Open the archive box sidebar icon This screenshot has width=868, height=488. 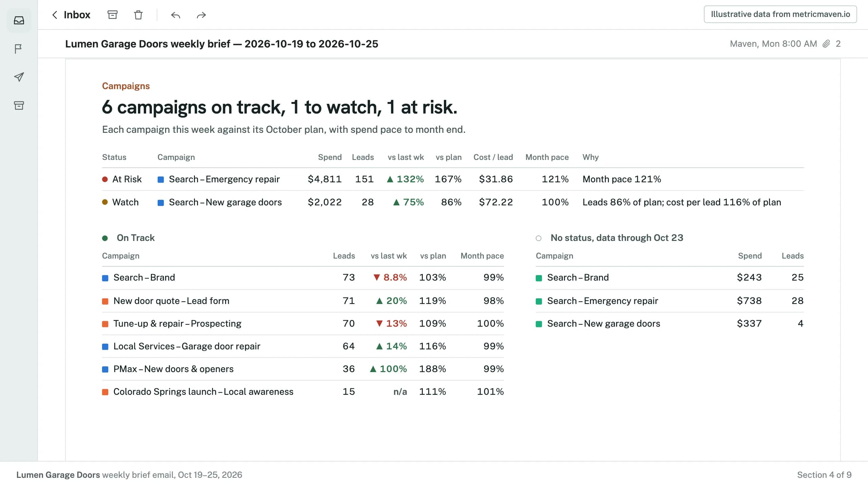pos(19,105)
